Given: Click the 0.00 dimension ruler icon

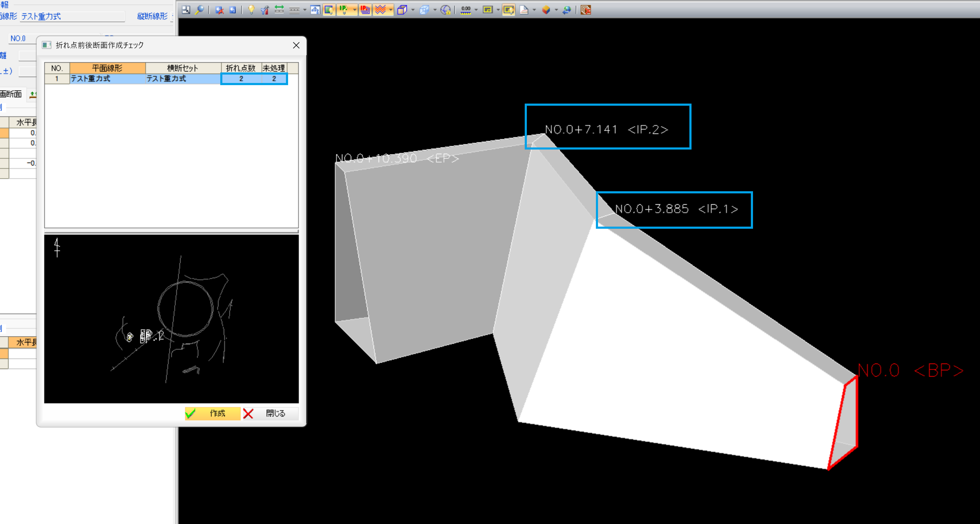Looking at the screenshot, I should [x=466, y=10].
